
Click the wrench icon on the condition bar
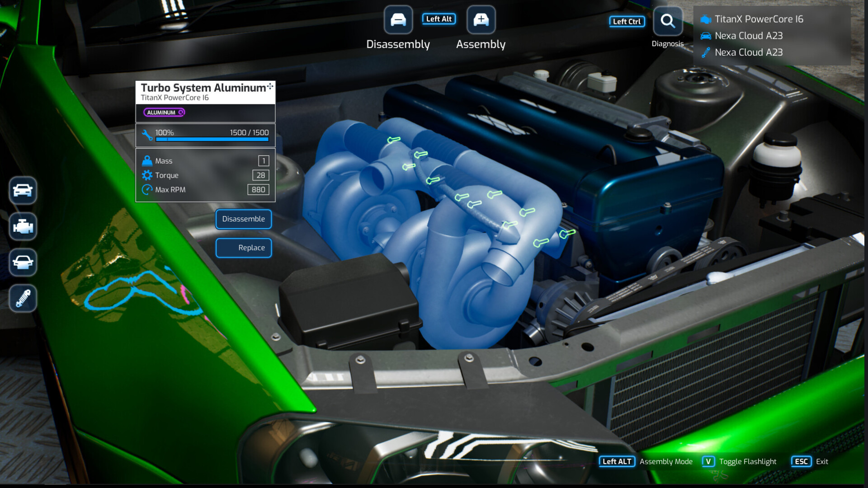[x=146, y=133]
